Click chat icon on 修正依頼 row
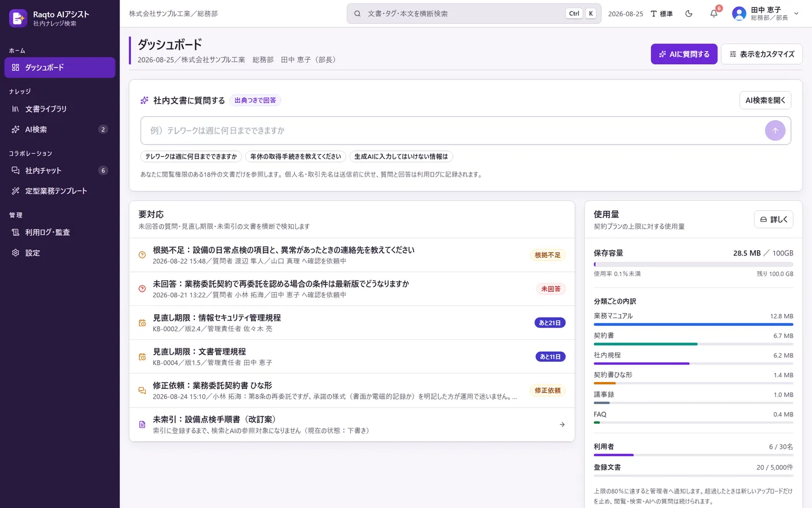Screen dimensions: 812x508 [142, 391]
